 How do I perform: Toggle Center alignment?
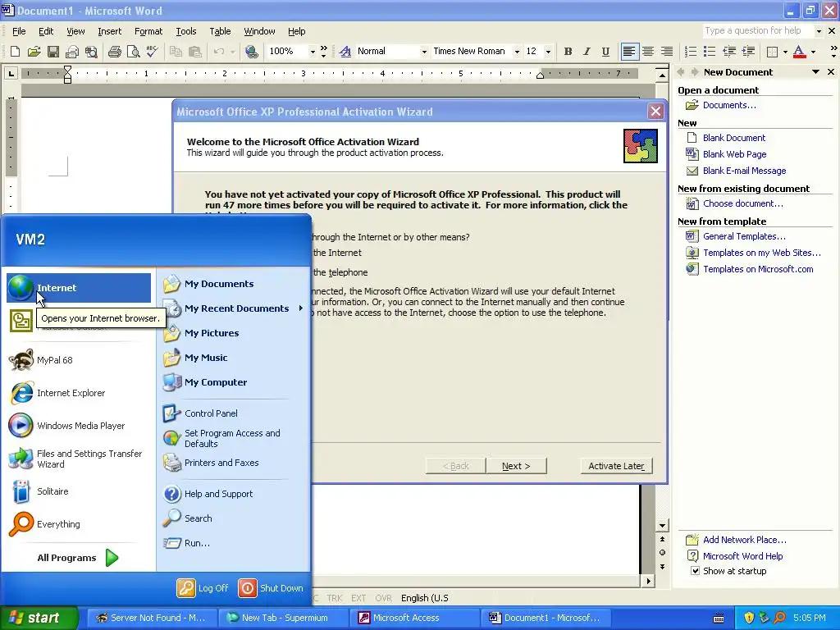[x=648, y=52]
